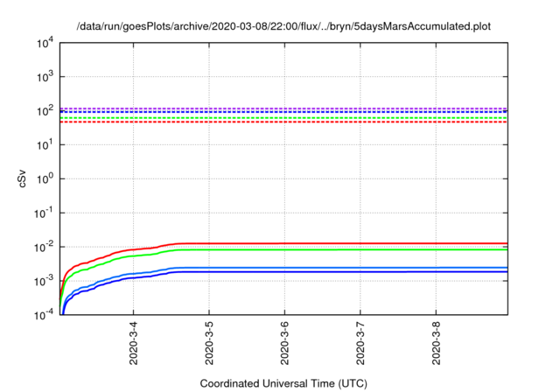Select the 10^-1 y-axis label
Viewport: 560px width, 392px height.
(45, 213)
